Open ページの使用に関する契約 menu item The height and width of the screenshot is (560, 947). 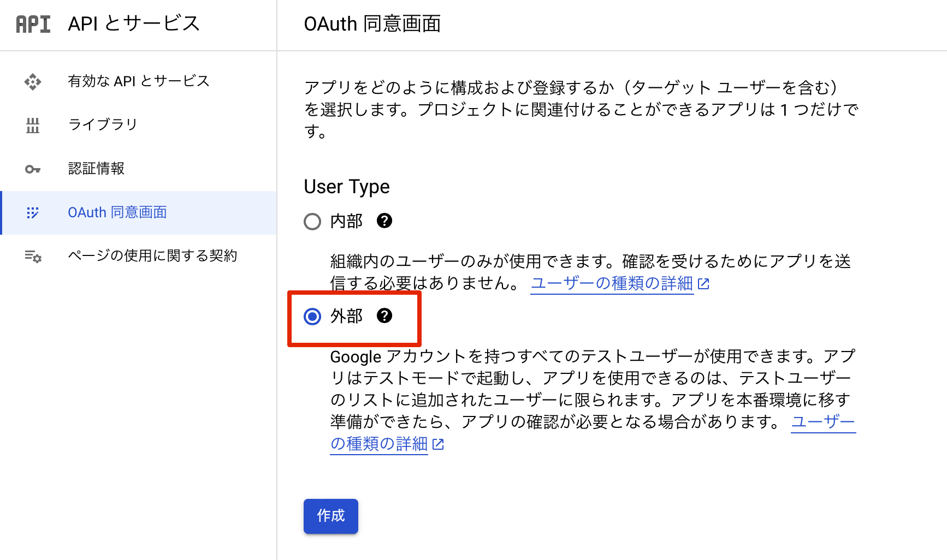pos(138,256)
